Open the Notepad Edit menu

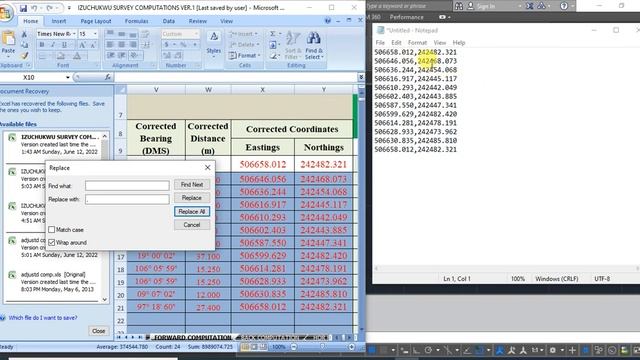[x=396, y=42]
